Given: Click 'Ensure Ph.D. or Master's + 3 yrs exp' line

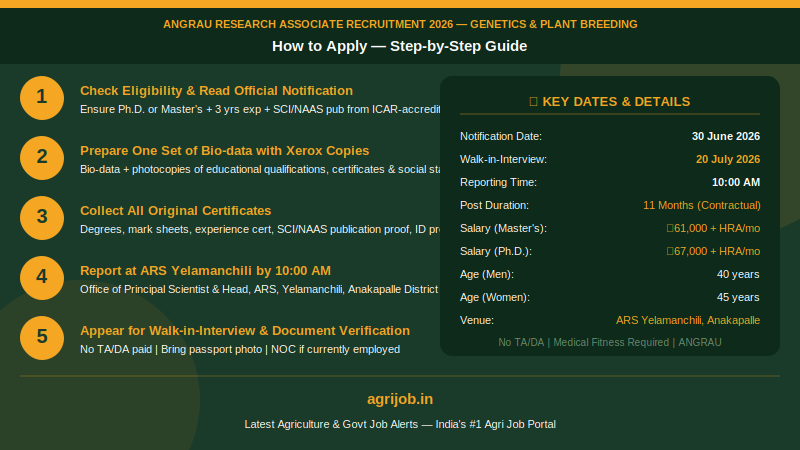Looking at the screenshot, I should (x=260, y=109).
